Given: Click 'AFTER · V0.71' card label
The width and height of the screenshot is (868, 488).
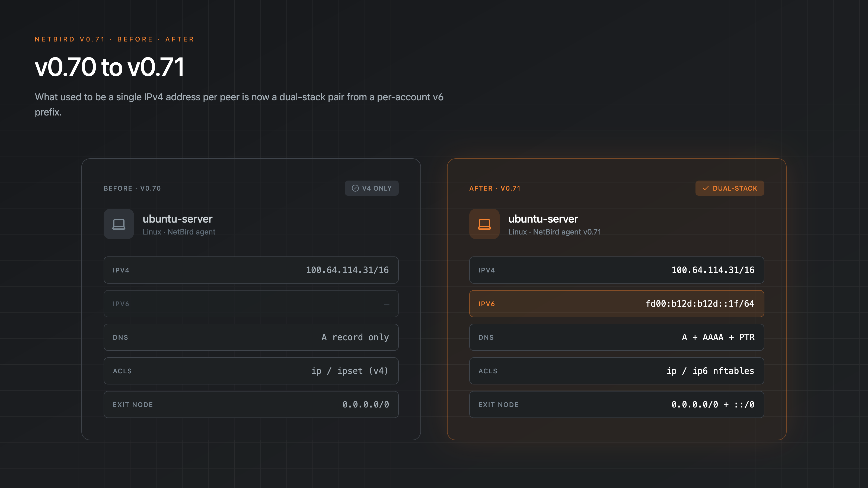Looking at the screenshot, I should click(495, 188).
